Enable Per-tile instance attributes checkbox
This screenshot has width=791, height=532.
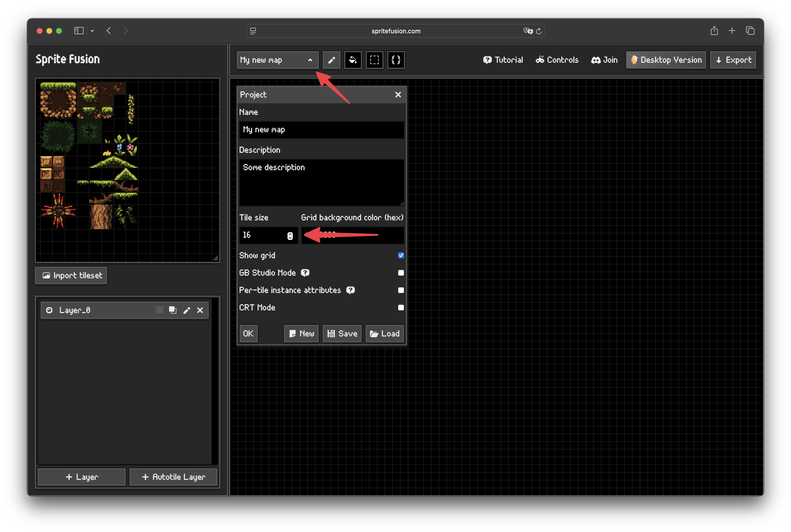click(401, 290)
